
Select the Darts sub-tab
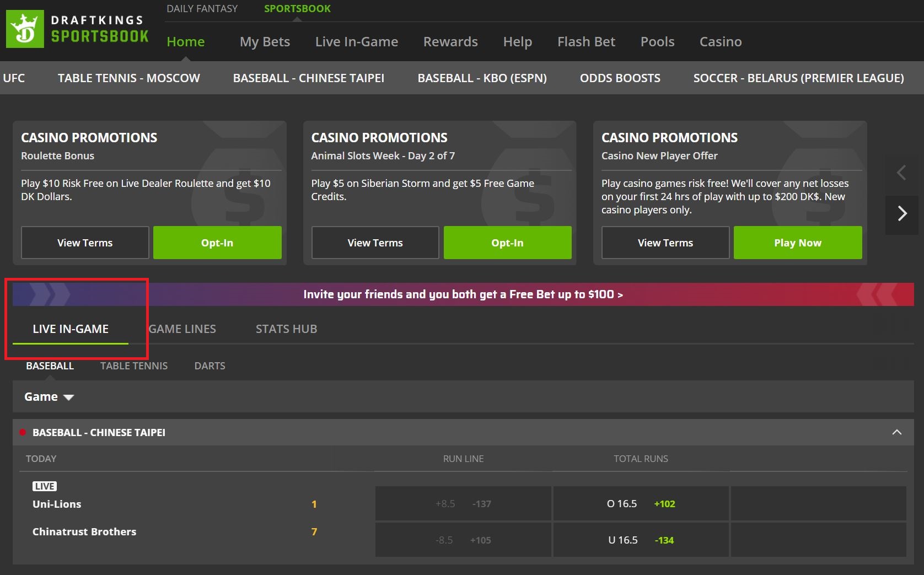[209, 366]
